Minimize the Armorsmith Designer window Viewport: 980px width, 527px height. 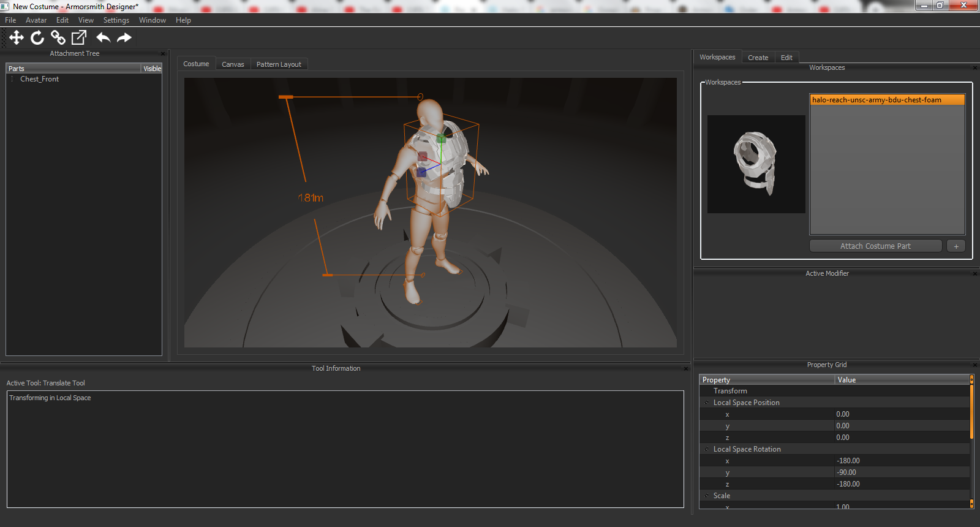pos(924,6)
